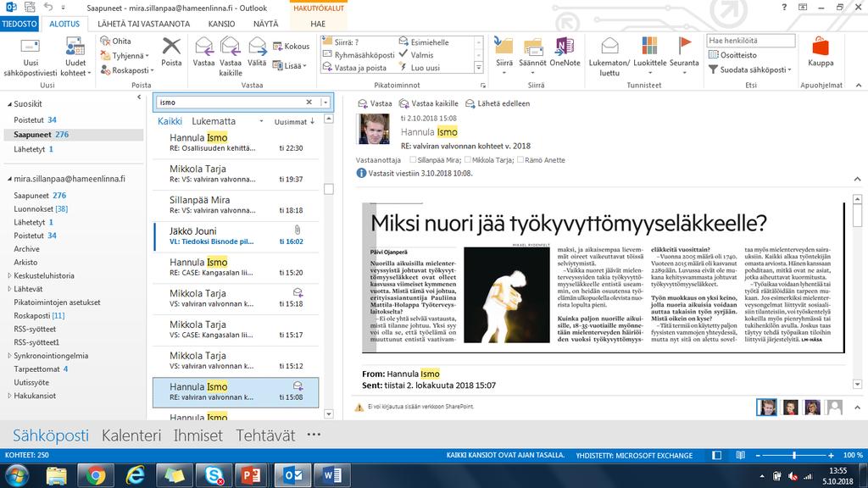Screen dimensions: 868x488
Task: Open Mikkola Tarja message at 19:37
Action: pyautogui.click(x=236, y=174)
